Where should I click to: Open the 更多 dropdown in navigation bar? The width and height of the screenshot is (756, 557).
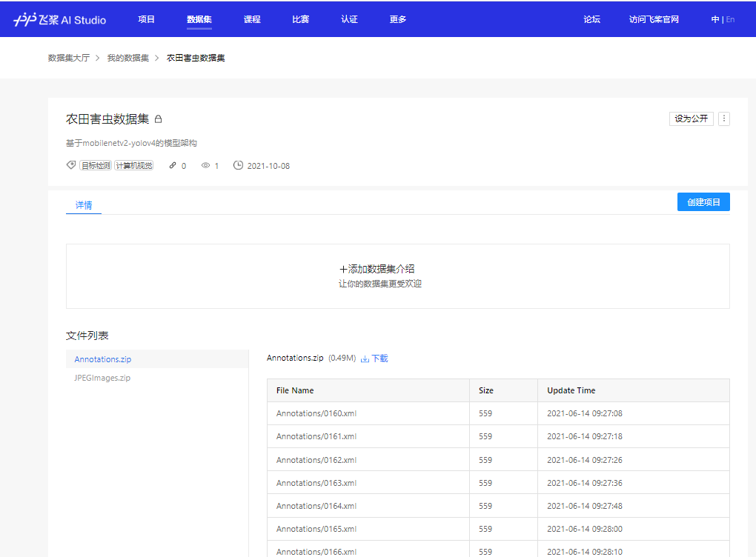[397, 19]
